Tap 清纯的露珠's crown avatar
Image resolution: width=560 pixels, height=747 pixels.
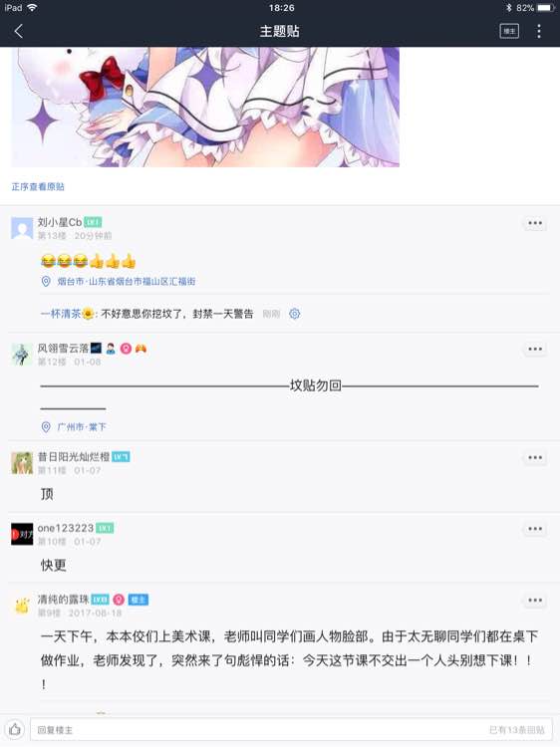pyautogui.click(x=22, y=605)
